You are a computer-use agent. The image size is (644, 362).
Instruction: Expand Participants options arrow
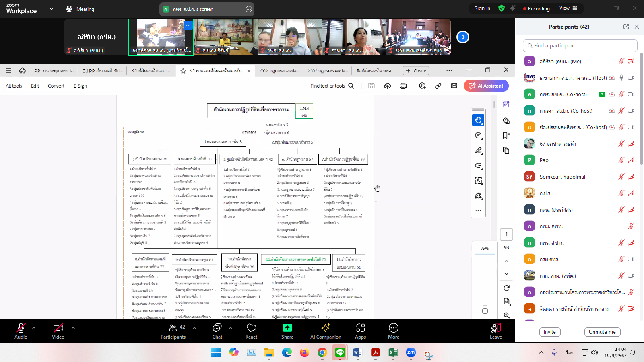(194, 328)
